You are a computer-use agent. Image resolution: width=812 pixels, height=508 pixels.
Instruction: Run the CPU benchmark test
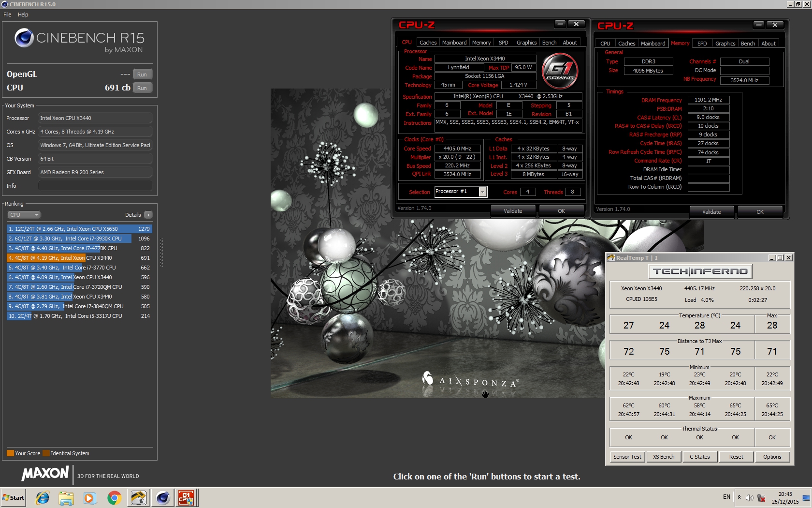(x=142, y=88)
